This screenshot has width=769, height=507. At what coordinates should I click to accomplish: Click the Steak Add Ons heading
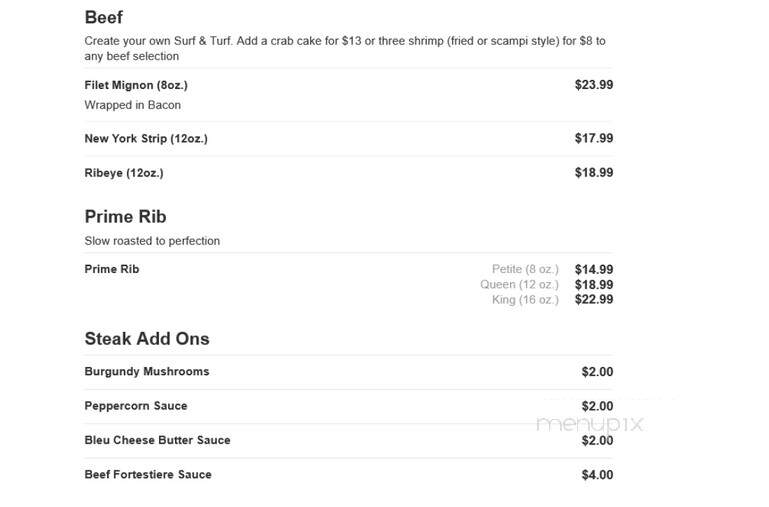tap(147, 339)
